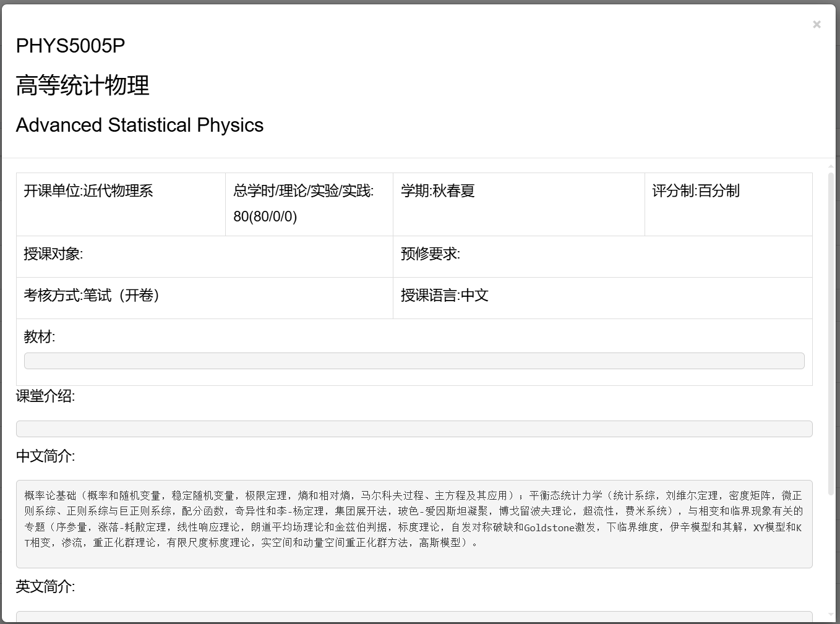Select the 考核方式:笔试(开卷) cell
The width and height of the screenshot is (840, 624).
coord(204,297)
